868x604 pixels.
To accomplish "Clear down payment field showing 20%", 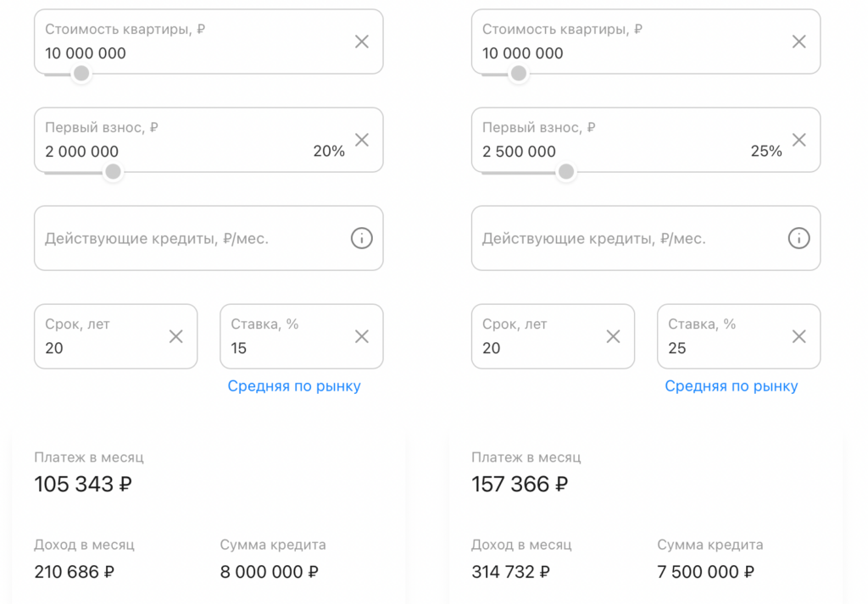I will tap(361, 140).
